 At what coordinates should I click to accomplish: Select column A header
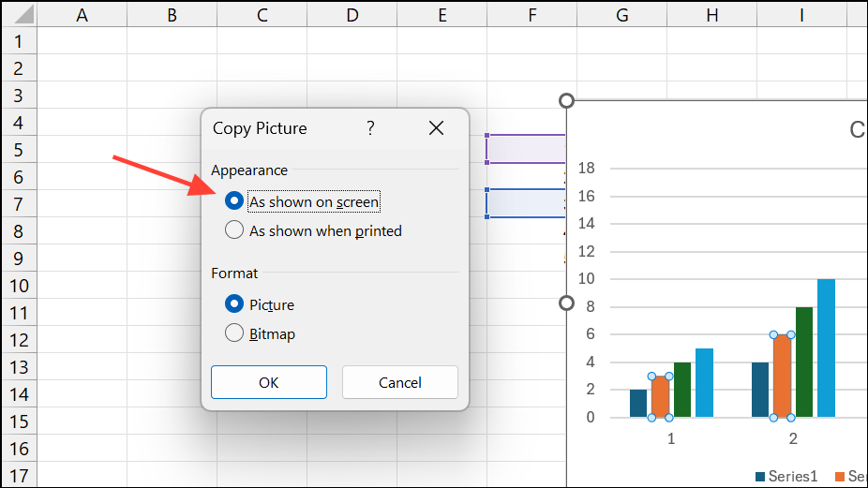coord(82,15)
